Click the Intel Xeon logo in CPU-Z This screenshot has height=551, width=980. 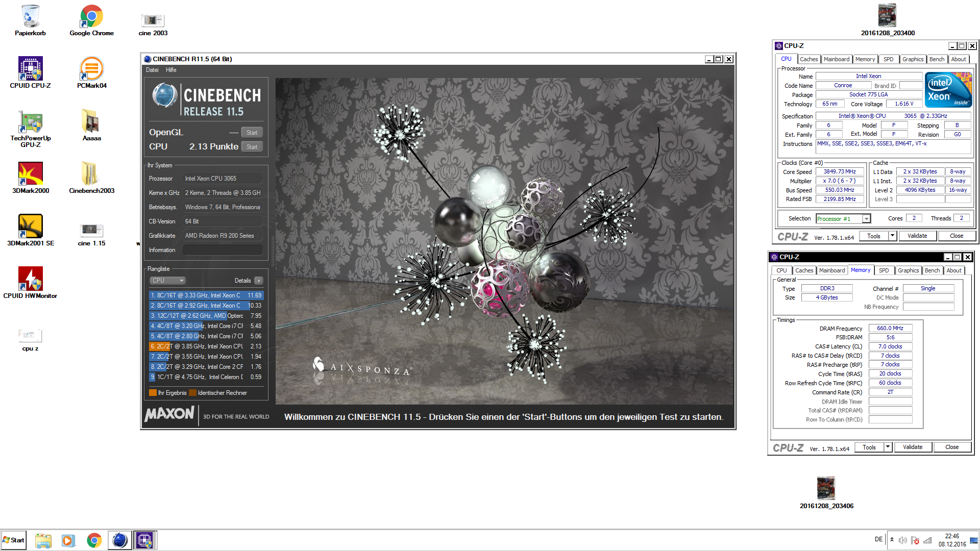[x=949, y=90]
